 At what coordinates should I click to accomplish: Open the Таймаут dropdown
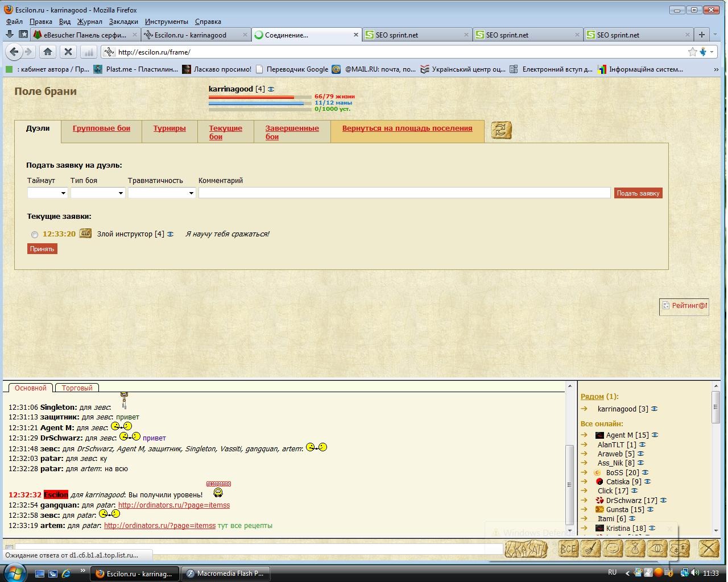pos(47,193)
